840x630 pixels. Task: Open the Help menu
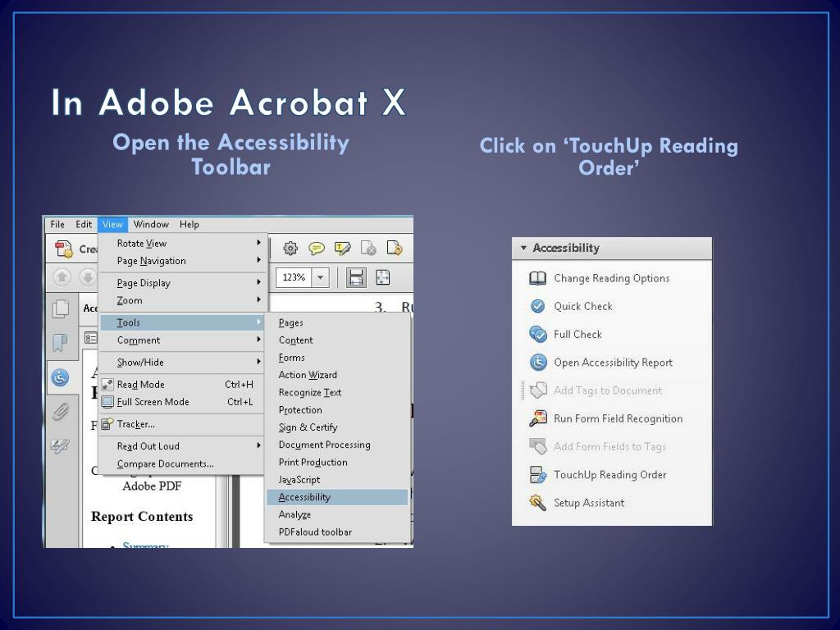189,225
